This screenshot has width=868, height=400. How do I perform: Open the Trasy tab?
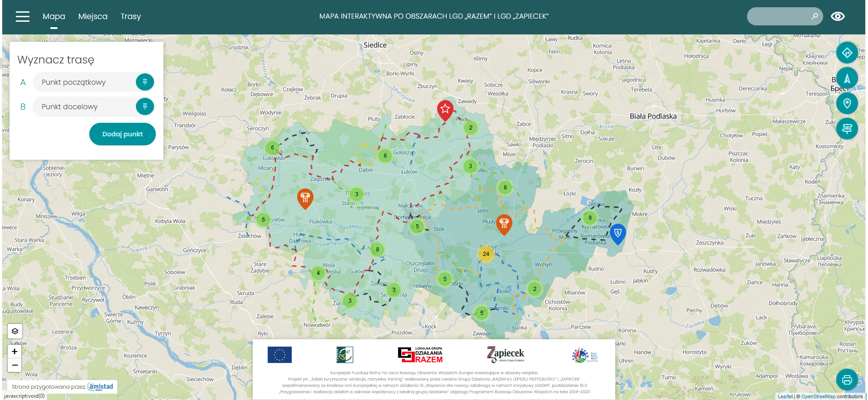(x=130, y=16)
